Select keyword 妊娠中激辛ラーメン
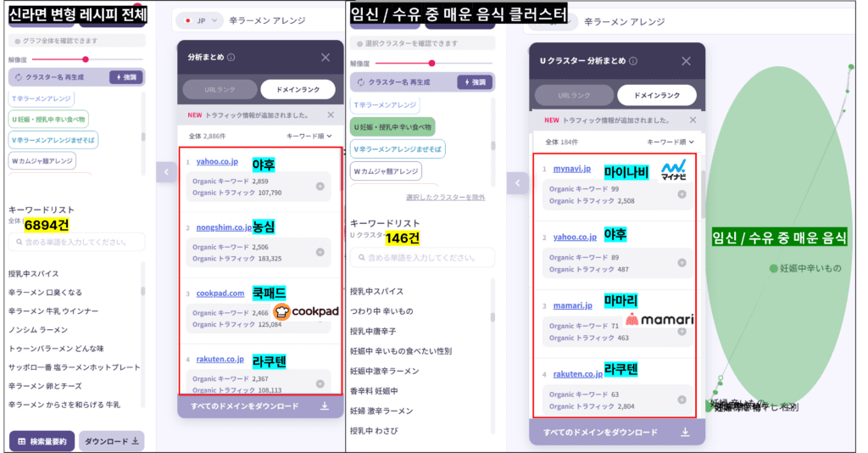This screenshot has height=453, width=868. (x=384, y=371)
